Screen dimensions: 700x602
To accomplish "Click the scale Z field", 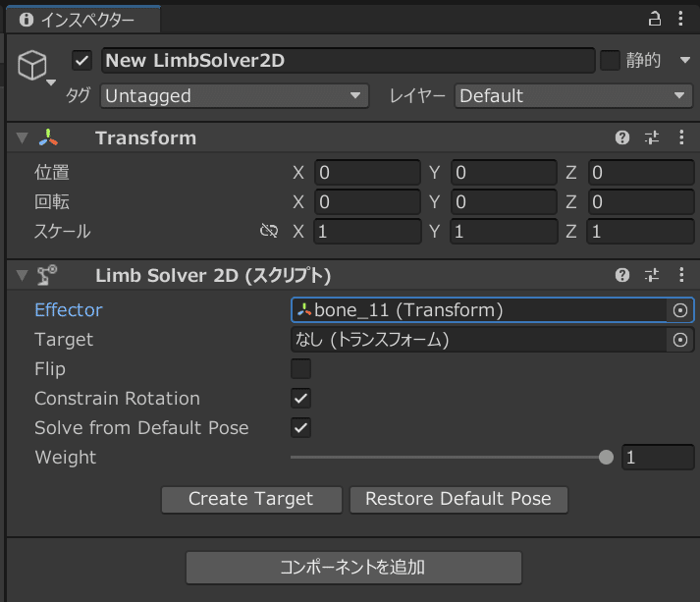I will [641, 232].
